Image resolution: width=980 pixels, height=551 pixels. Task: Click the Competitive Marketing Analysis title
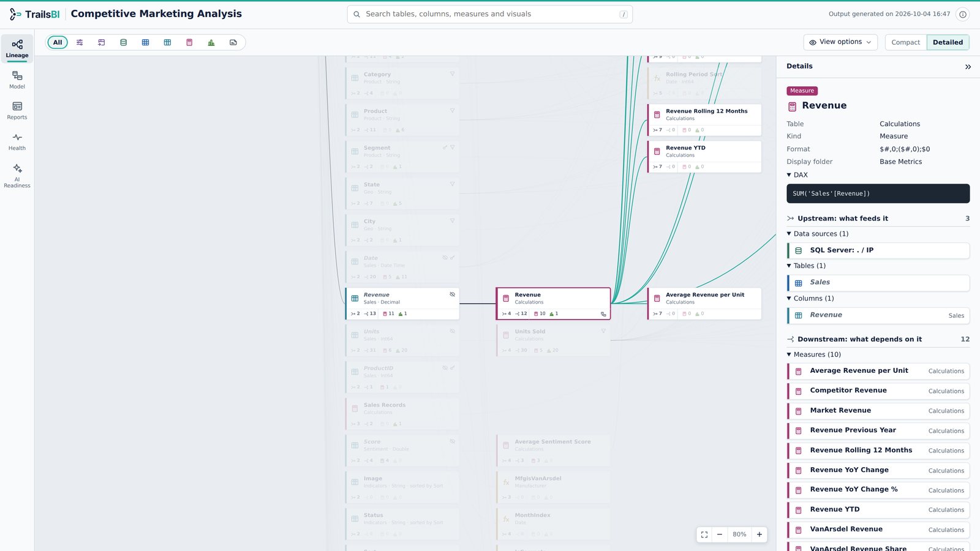tap(156, 13)
